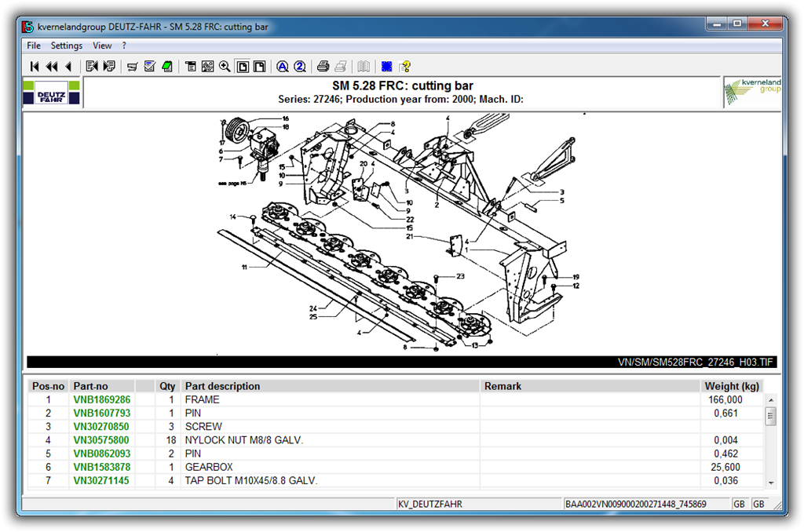Open the View menu
The height and width of the screenshot is (532, 804).
[x=102, y=46]
